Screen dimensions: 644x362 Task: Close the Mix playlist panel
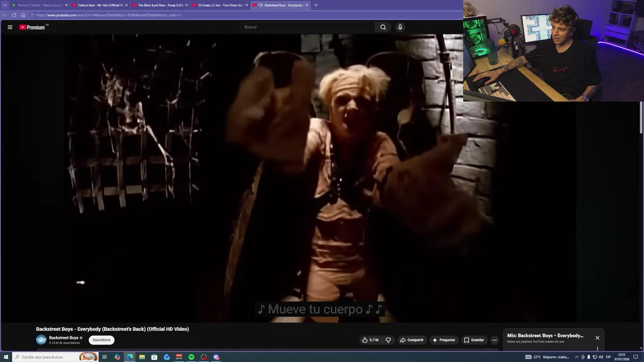click(x=597, y=338)
